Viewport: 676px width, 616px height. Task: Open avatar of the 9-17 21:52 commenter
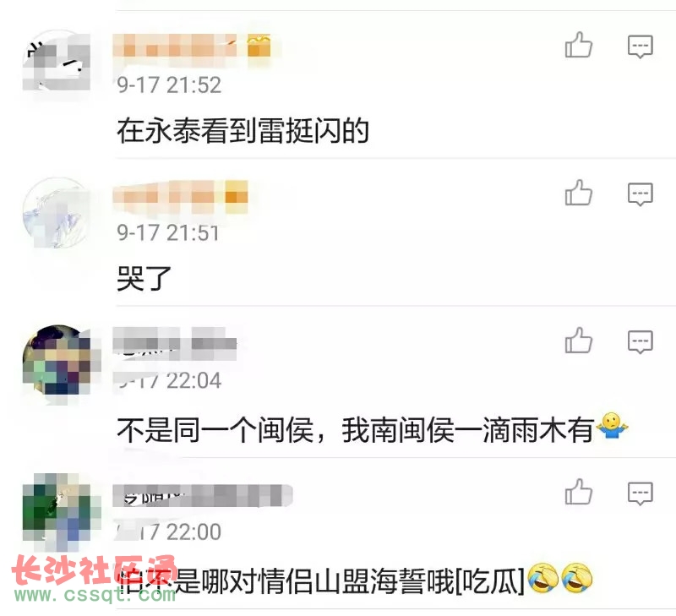pos(57,63)
